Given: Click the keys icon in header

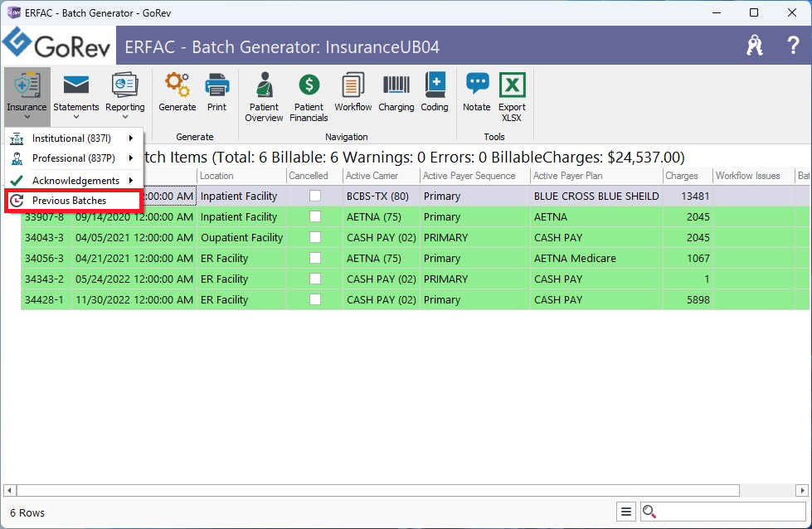Looking at the screenshot, I should pos(755,46).
